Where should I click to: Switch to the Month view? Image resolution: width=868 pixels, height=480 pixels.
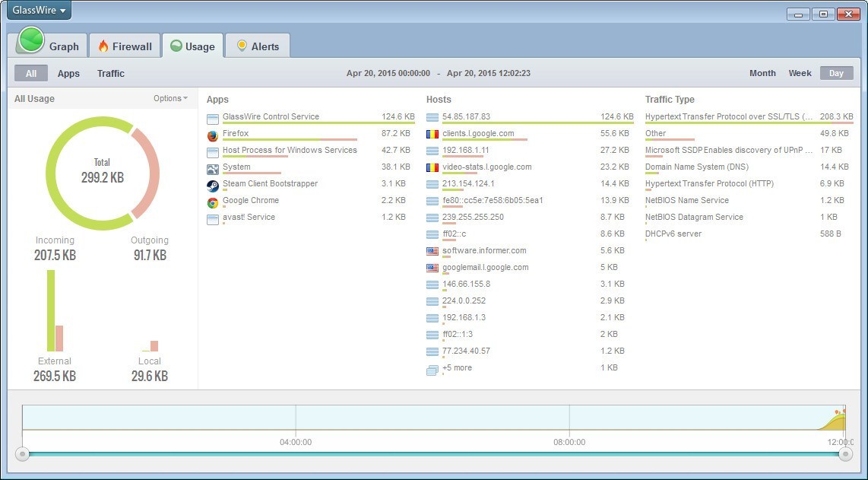point(762,73)
